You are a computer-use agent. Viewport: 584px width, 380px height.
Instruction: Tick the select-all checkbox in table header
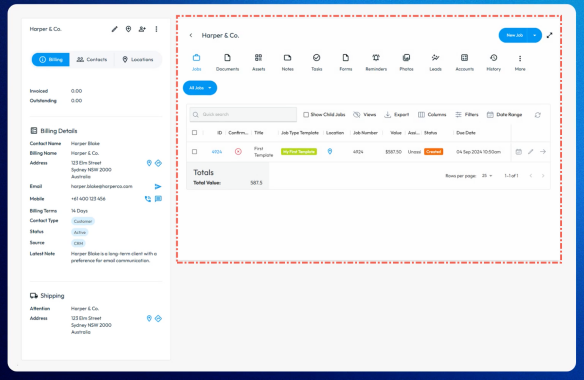194,133
